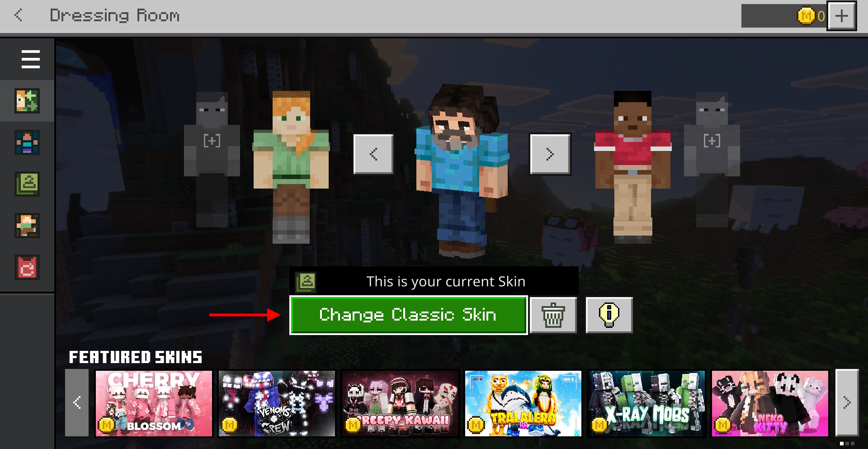
Task: Go back using the top-left arrow
Action: (x=19, y=15)
